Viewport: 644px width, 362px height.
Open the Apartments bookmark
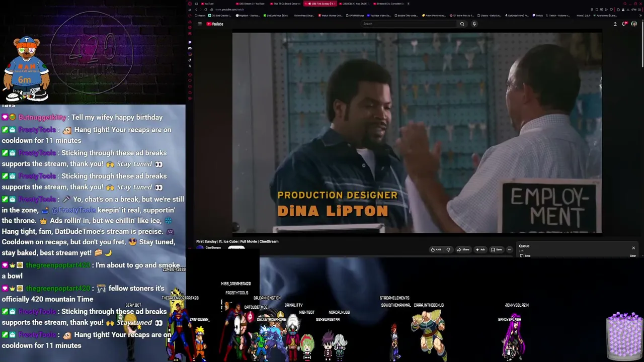(x=605, y=16)
